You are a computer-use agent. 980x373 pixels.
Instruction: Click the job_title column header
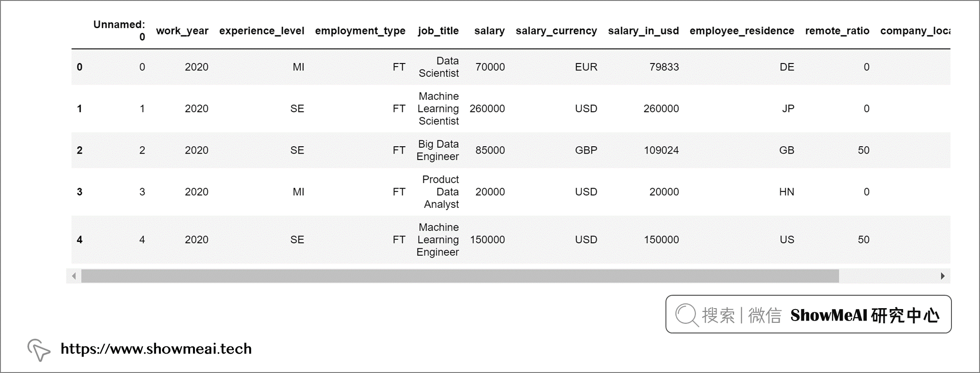coord(438,31)
